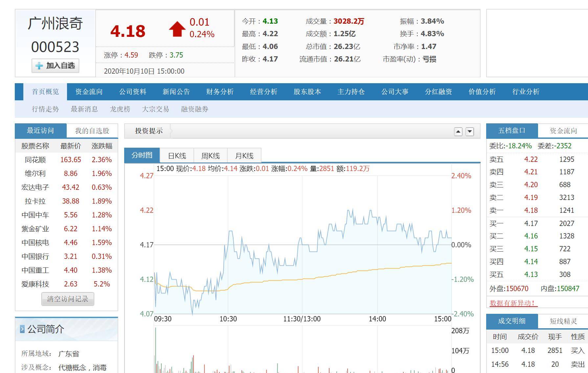
Task: Expand the 投资提示 panel with up arrow
Action: 458,131
